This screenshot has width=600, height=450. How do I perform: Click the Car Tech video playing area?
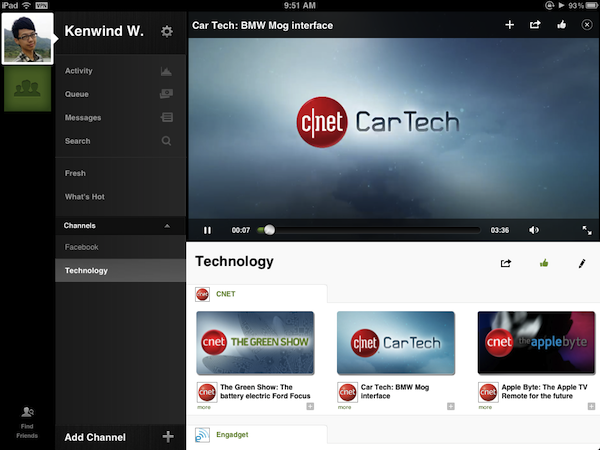(393, 128)
